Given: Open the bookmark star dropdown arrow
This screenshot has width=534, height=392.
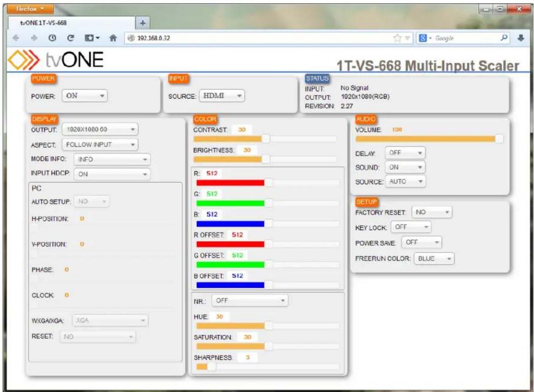Looking at the screenshot, I should click(x=407, y=38).
